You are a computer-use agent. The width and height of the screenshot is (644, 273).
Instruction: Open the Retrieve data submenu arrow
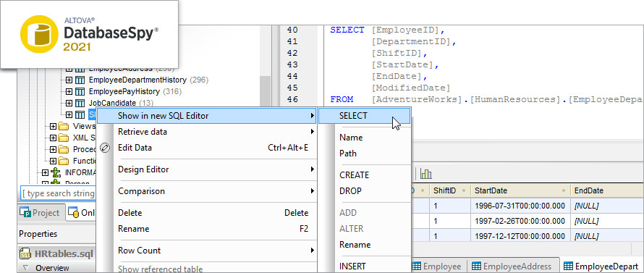312,132
